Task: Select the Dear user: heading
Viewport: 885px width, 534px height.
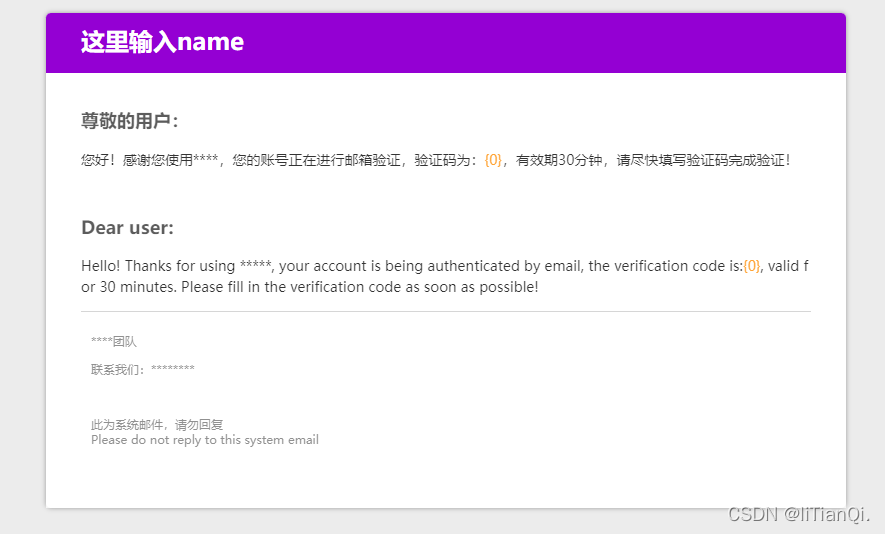Action: click(x=128, y=227)
